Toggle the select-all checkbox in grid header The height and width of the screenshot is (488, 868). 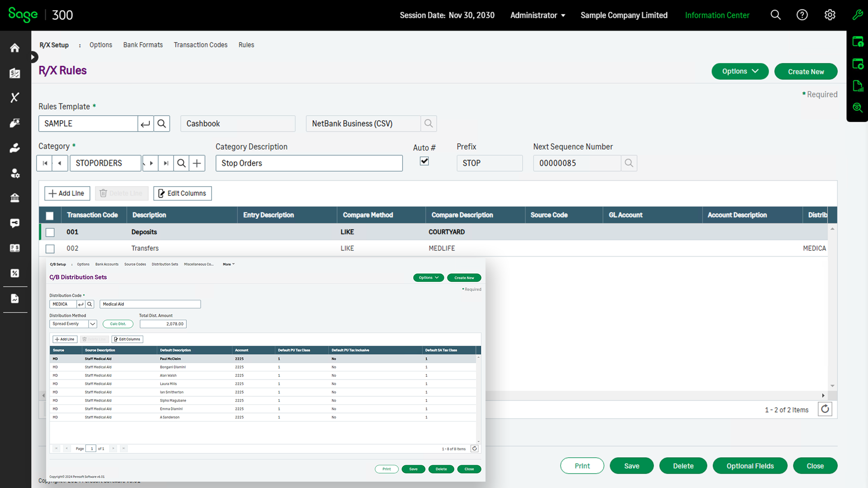(50, 216)
